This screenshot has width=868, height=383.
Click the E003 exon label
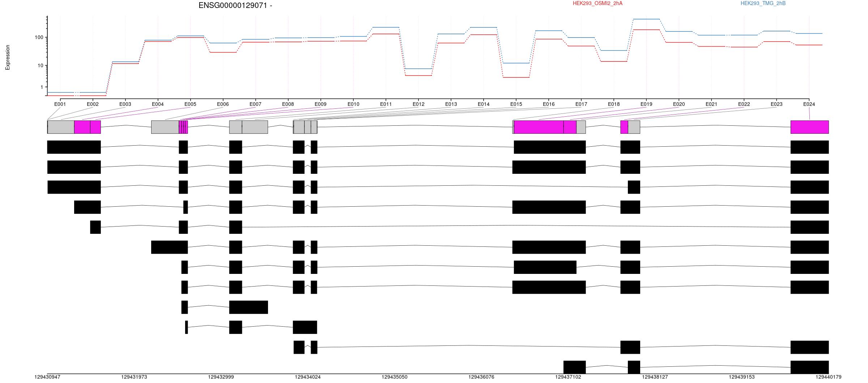pyautogui.click(x=125, y=104)
